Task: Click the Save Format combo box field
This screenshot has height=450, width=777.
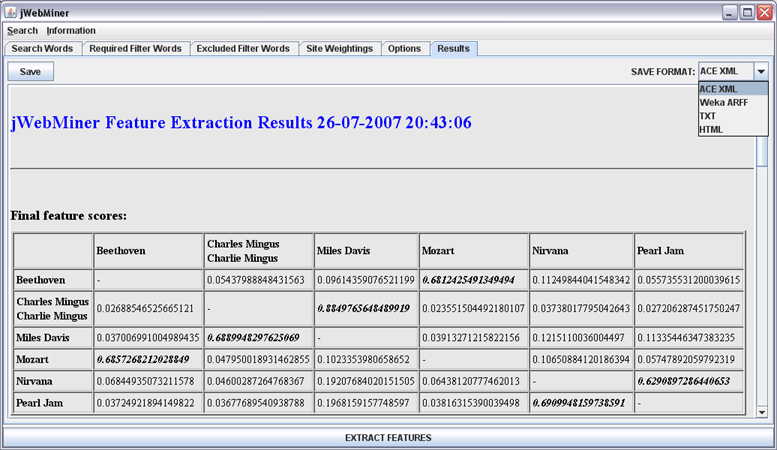Action: click(726, 71)
